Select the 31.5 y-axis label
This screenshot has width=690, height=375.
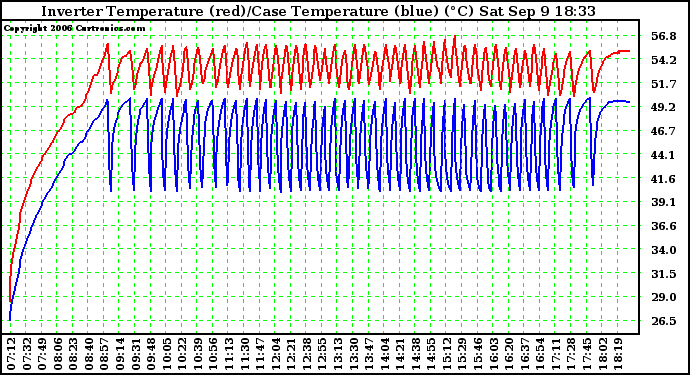click(x=664, y=274)
